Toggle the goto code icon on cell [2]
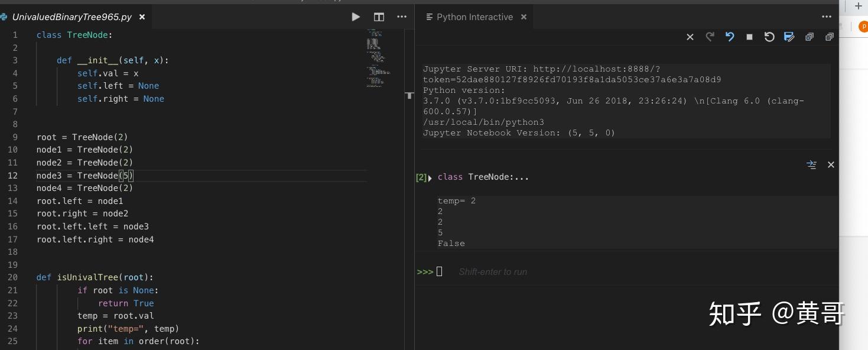 tap(812, 165)
